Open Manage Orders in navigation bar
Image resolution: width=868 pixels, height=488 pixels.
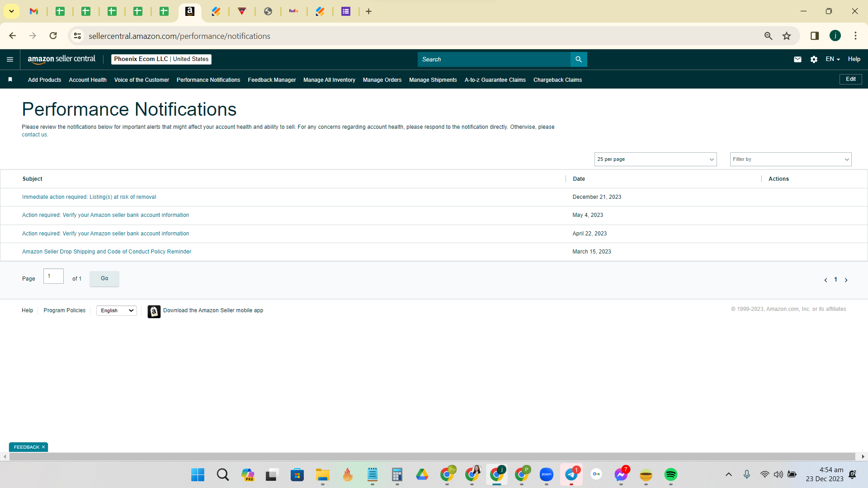[382, 80]
